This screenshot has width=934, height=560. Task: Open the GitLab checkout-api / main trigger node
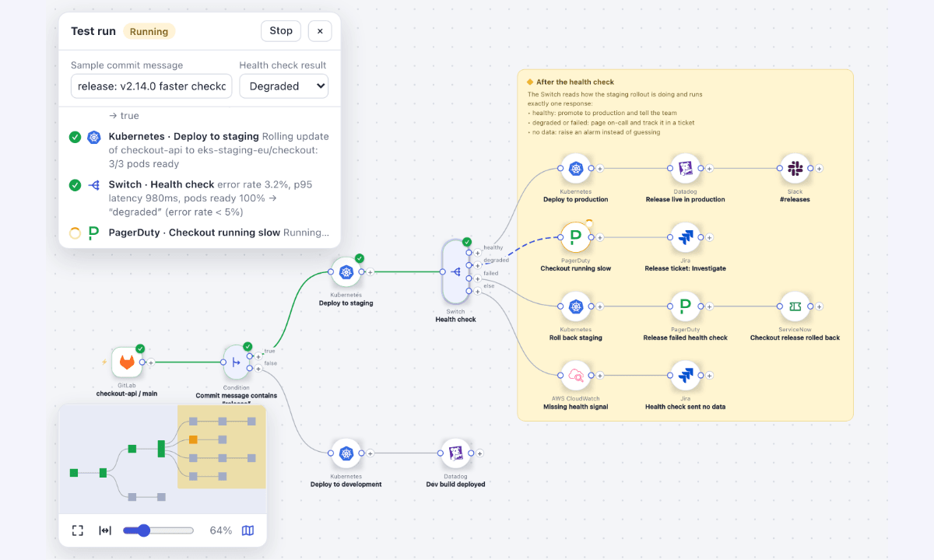pyautogui.click(x=127, y=362)
